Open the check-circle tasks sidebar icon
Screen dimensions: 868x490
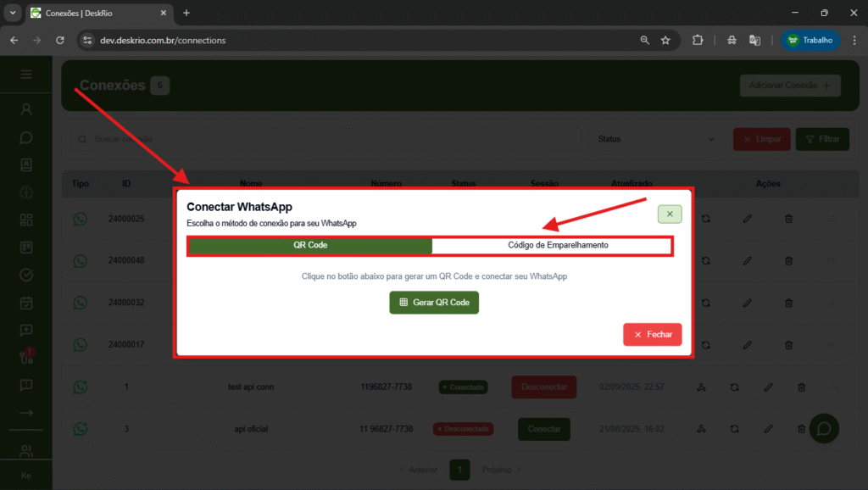tap(26, 276)
